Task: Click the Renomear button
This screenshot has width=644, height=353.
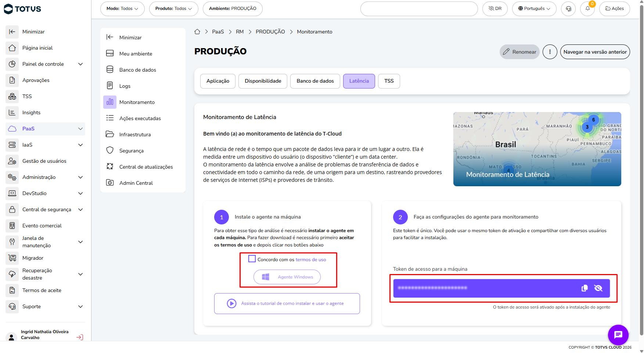Action: [519, 52]
